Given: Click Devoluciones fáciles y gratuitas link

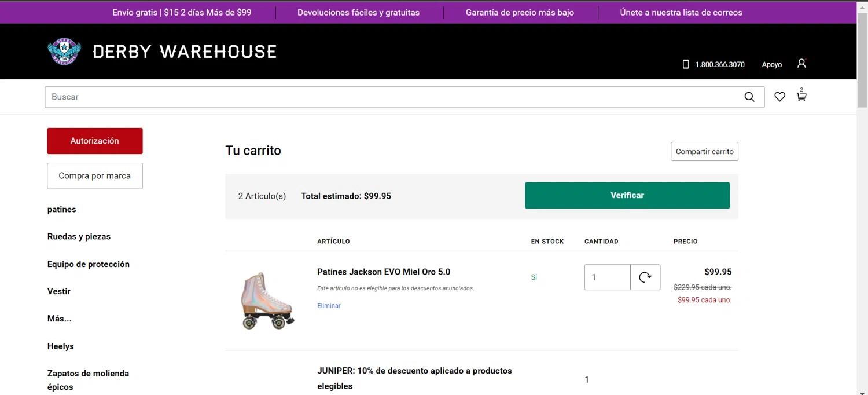Looking at the screenshot, I should (x=359, y=12).
